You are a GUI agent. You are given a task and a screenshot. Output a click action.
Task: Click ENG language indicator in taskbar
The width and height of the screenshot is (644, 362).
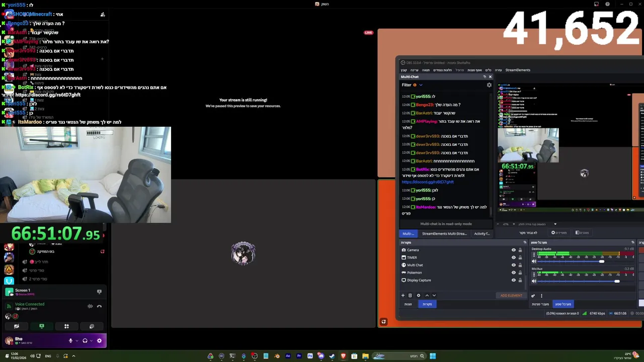48,356
